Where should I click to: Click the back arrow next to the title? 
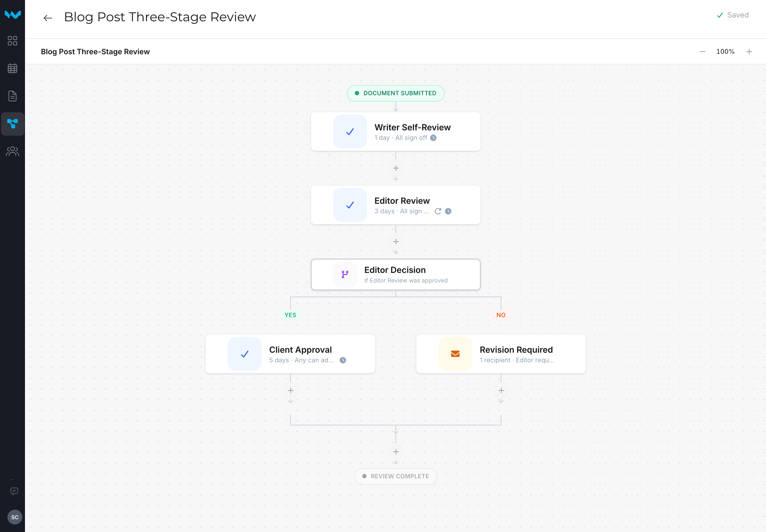coord(47,18)
